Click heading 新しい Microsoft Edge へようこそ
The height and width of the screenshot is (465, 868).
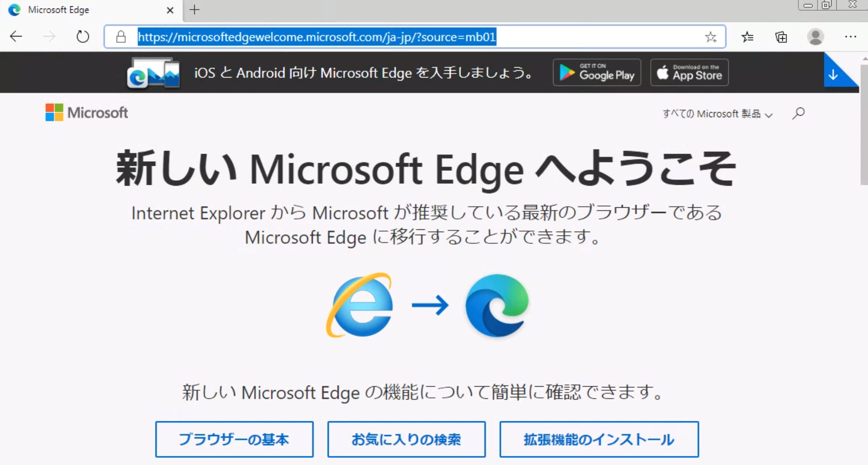point(426,169)
